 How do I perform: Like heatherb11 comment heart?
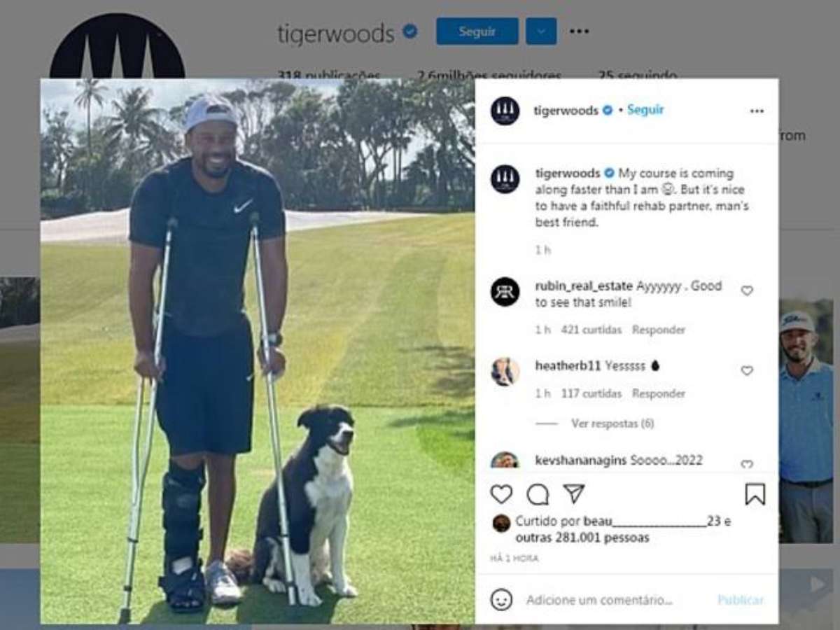(747, 370)
